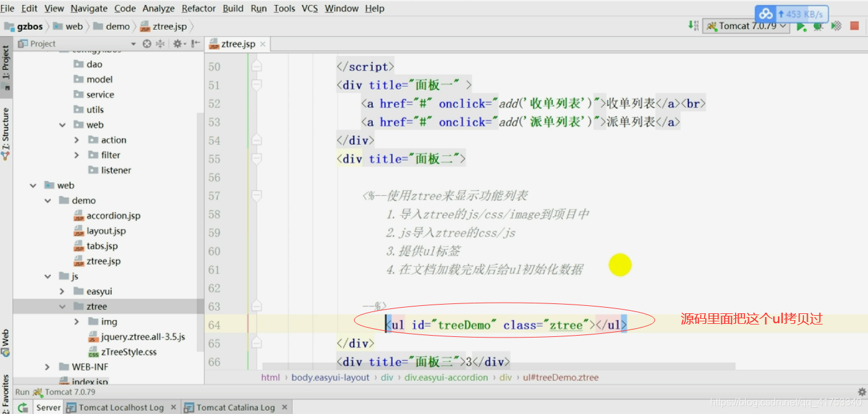Collapse the js folder
The height and width of the screenshot is (414, 868).
[x=48, y=276]
